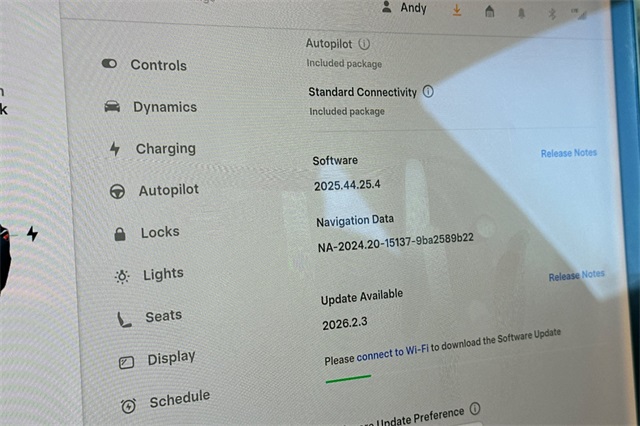640x426 pixels.
Task: Open the orange software download icon
Action: (x=457, y=10)
